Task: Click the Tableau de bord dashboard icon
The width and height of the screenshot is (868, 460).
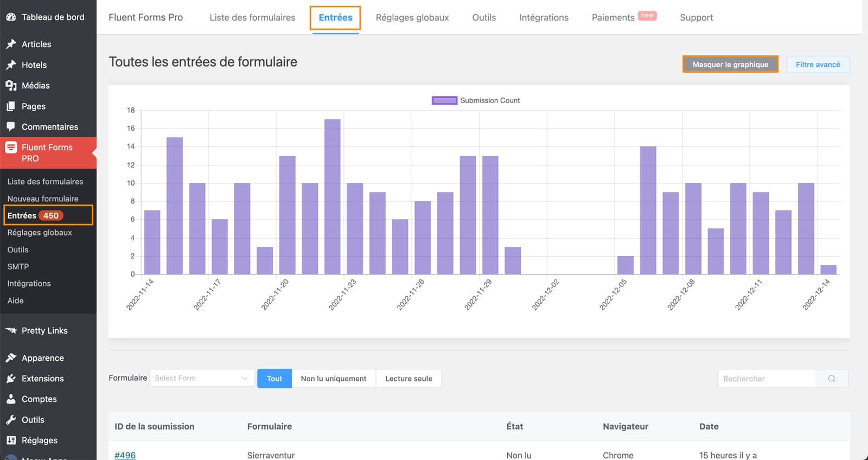Action: [11, 17]
